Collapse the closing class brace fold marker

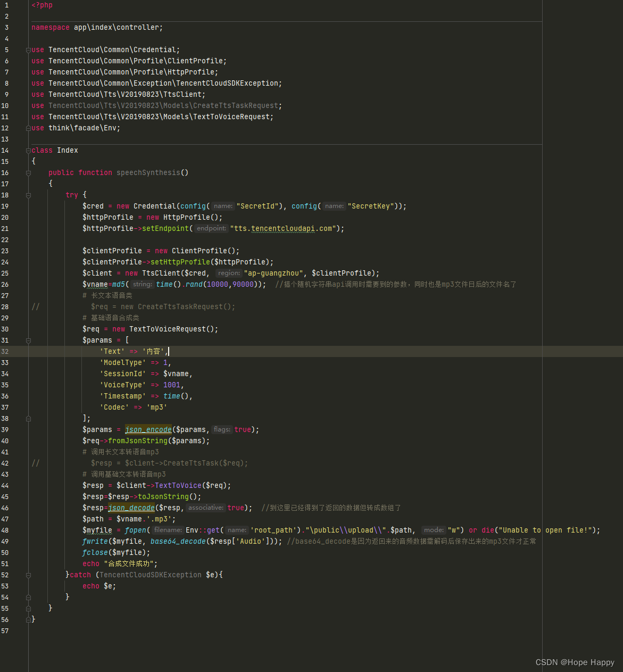tap(28, 619)
